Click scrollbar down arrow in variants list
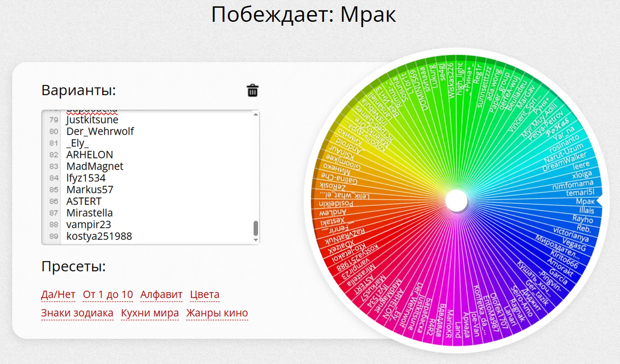 click(x=256, y=240)
